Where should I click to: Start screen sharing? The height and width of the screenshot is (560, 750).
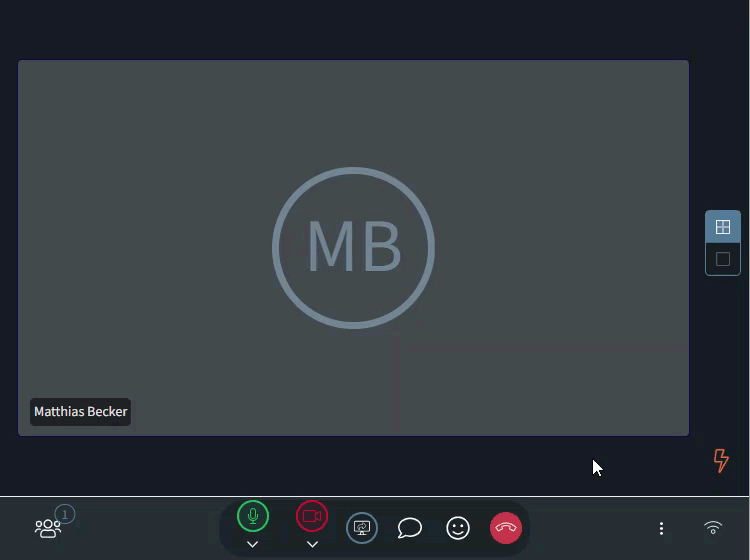(x=362, y=528)
